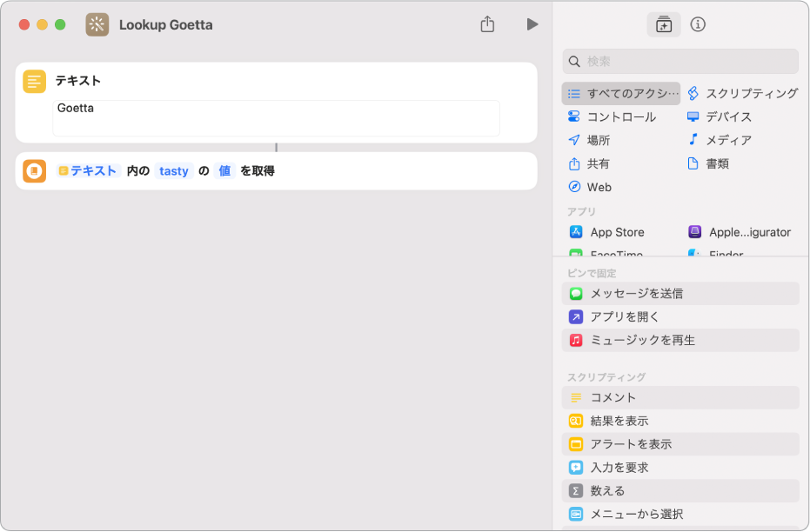The width and height of the screenshot is (810, 532).
Task: Add the アラートを表示 action
Action: point(680,444)
